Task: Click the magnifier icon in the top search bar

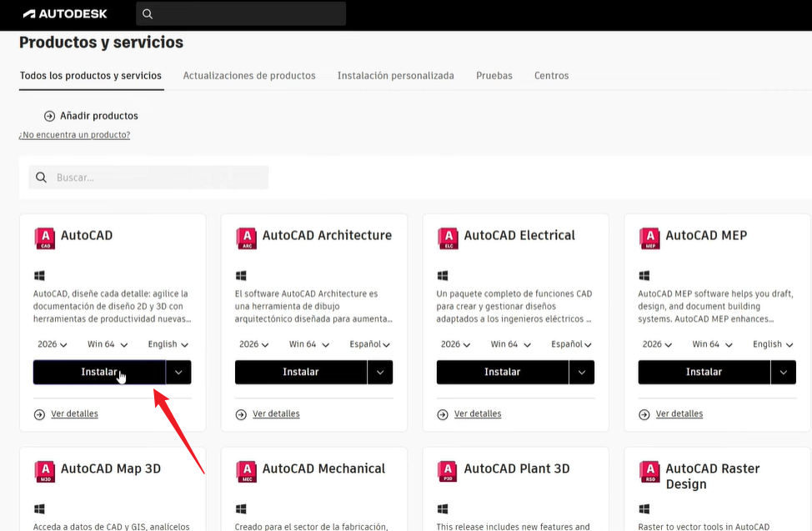Action: point(148,13)
